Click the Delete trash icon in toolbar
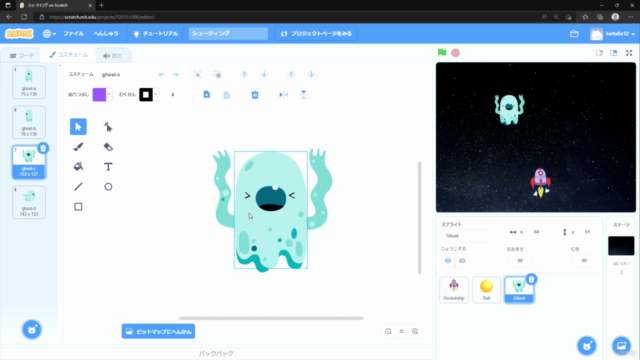The height and width of the screenshot is (360, 640). (x=255, y=95)
